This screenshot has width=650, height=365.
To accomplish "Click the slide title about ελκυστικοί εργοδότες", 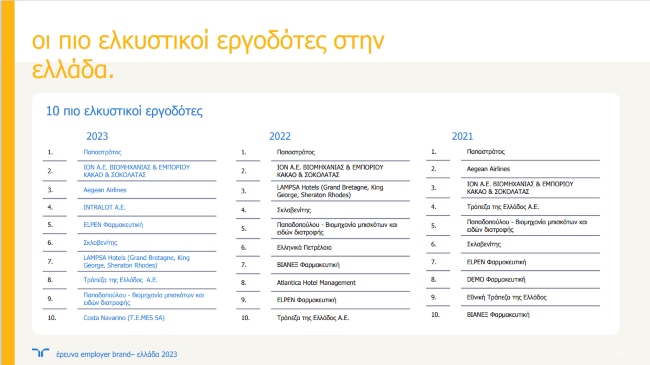I will (208, 55).
